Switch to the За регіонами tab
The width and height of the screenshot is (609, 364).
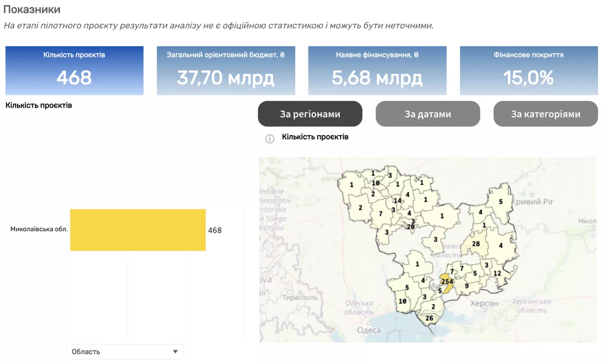[310, 114]
